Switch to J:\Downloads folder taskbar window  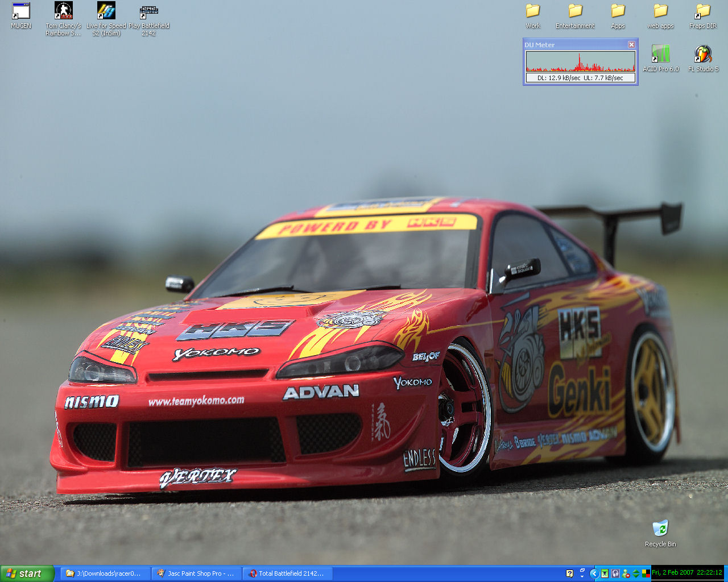[106, 573]
